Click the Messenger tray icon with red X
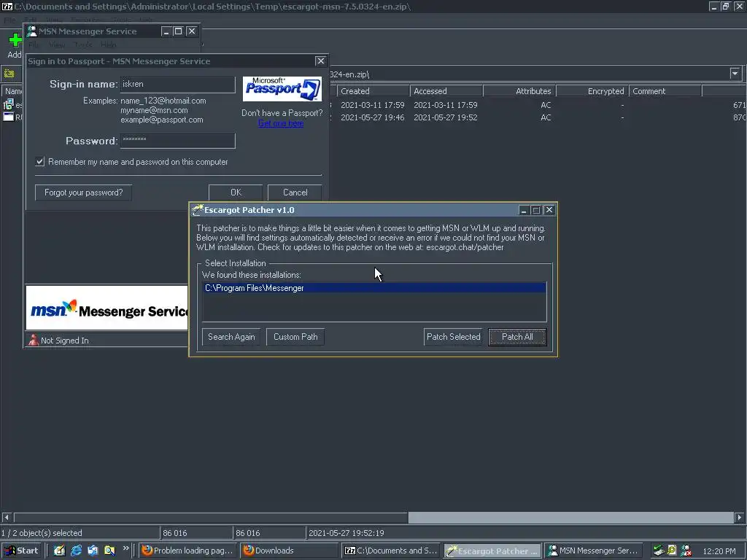Viewport: 747px width, 560px height. (686, 551)
